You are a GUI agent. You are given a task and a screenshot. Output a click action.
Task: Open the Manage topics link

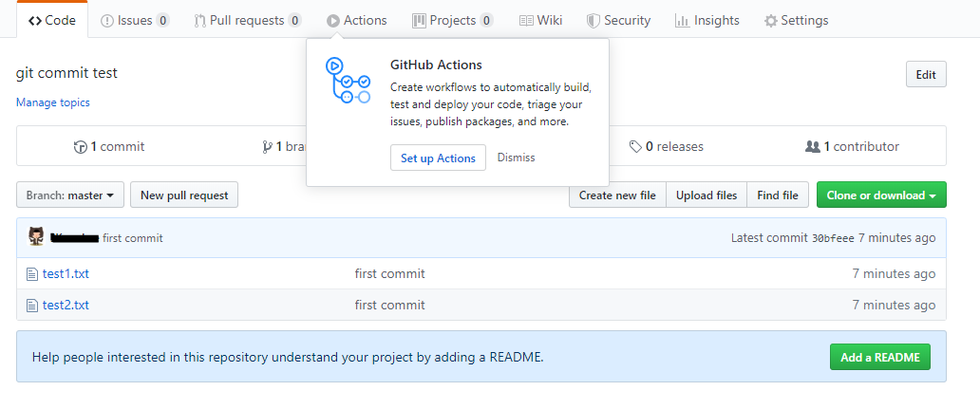(x=53, y=102)
